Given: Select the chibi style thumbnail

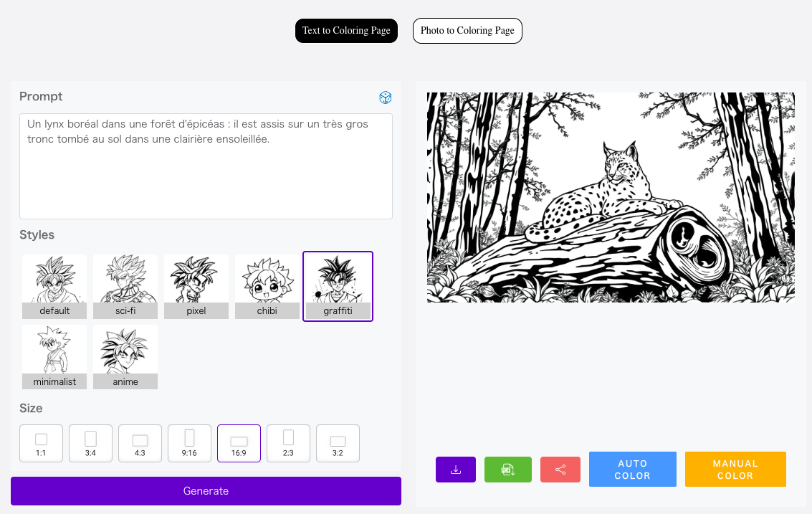Looking at the screenshot, I should 267,287.
